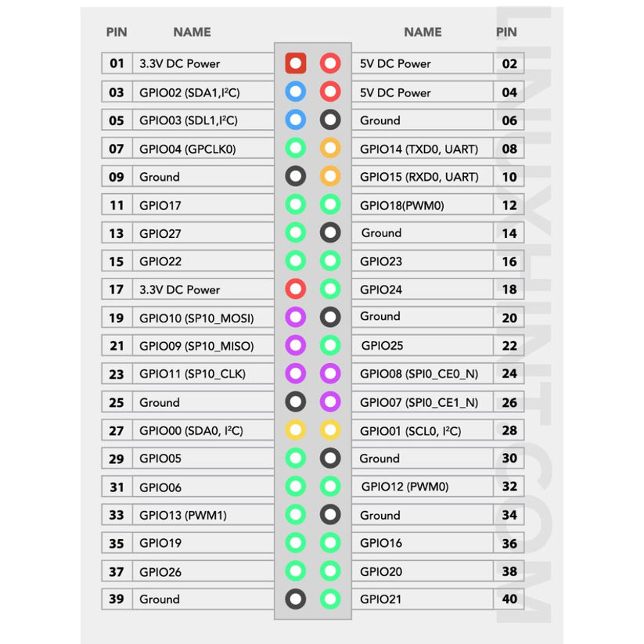Click the green GPIO21 circle at pin 40
This screenshot has height=644, width=644.
tap(330, 599)
